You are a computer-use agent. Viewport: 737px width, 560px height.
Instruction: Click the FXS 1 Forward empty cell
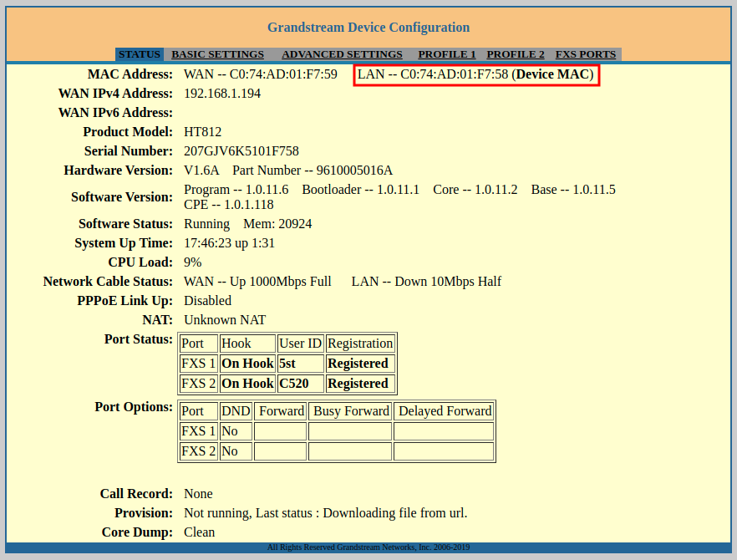pos(280,431)
